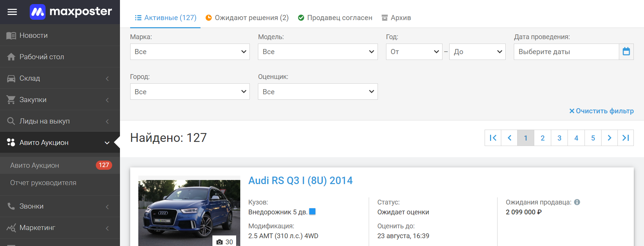Expand the Маркетинг sidebar section
This screenshot has height=246, width=644.
coord(107,228)
